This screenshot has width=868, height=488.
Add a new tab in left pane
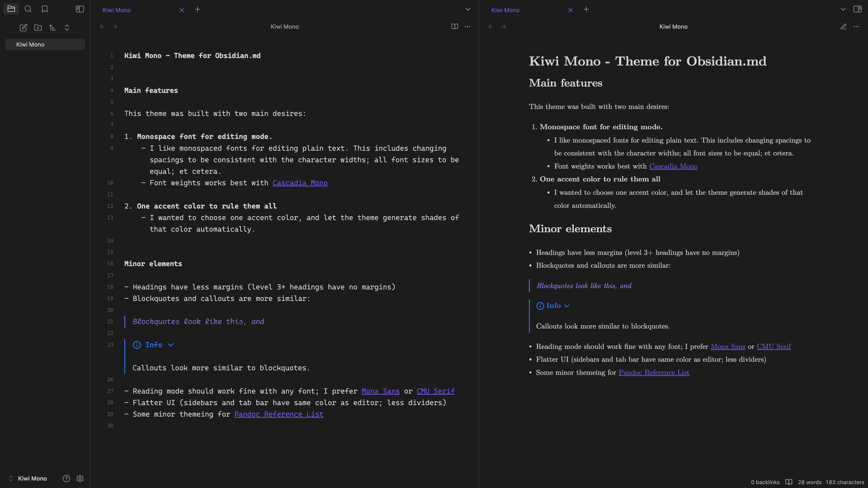click(198, 9)
